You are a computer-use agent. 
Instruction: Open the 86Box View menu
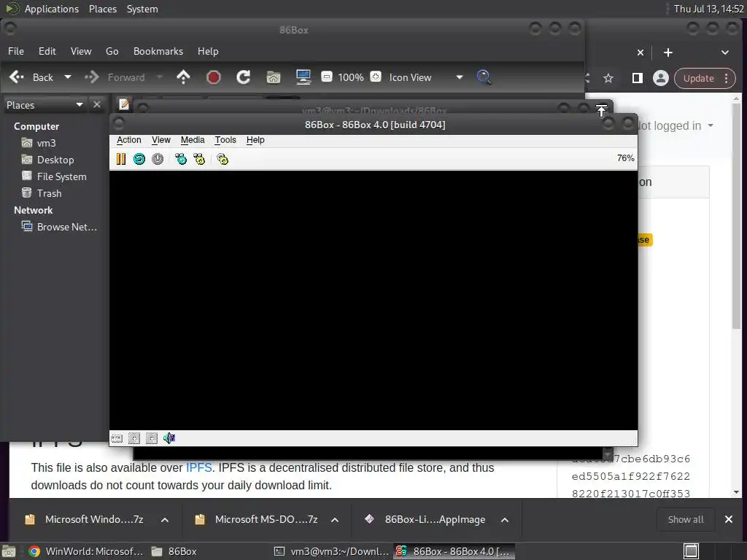coord(161,140)
